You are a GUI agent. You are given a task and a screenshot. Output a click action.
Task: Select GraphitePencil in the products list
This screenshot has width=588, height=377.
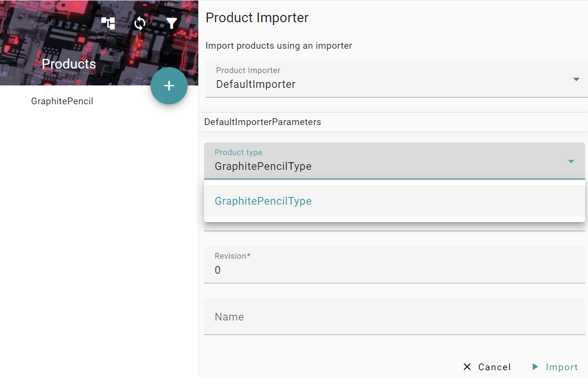[x=62, y=101]
